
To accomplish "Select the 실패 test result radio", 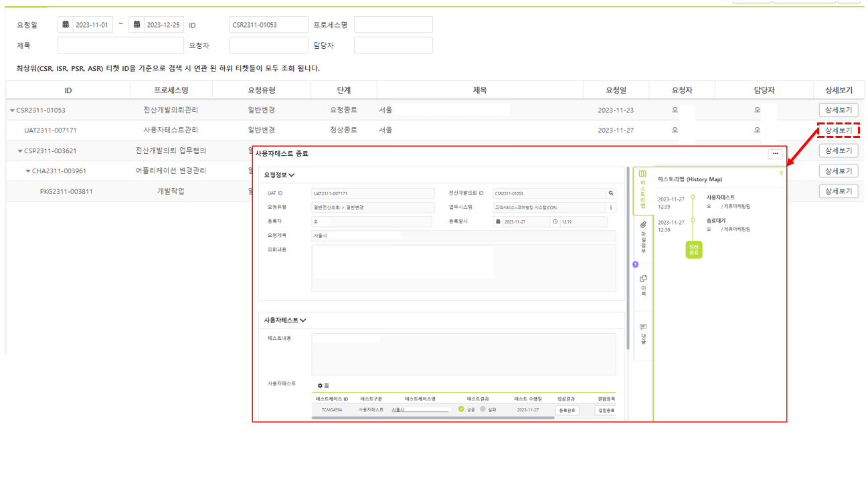I will 483,409.
